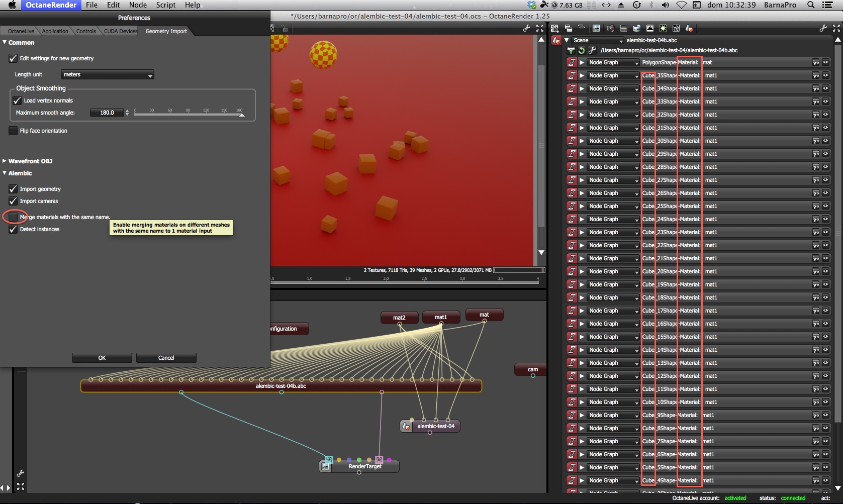The image size is (843, 504).
Task: Open node graph editor wrench settings
Action: point(21,473)
